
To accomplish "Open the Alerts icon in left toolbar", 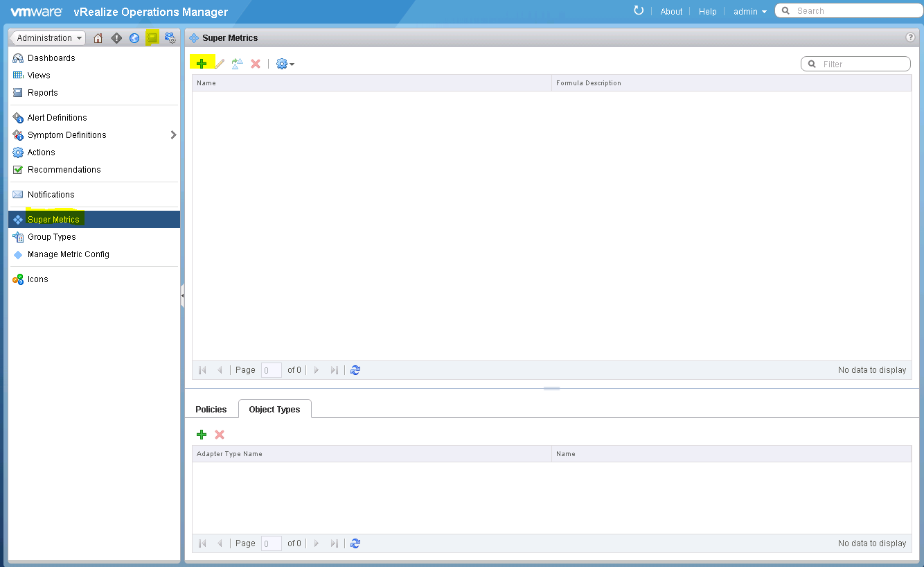I will (116, 38).
